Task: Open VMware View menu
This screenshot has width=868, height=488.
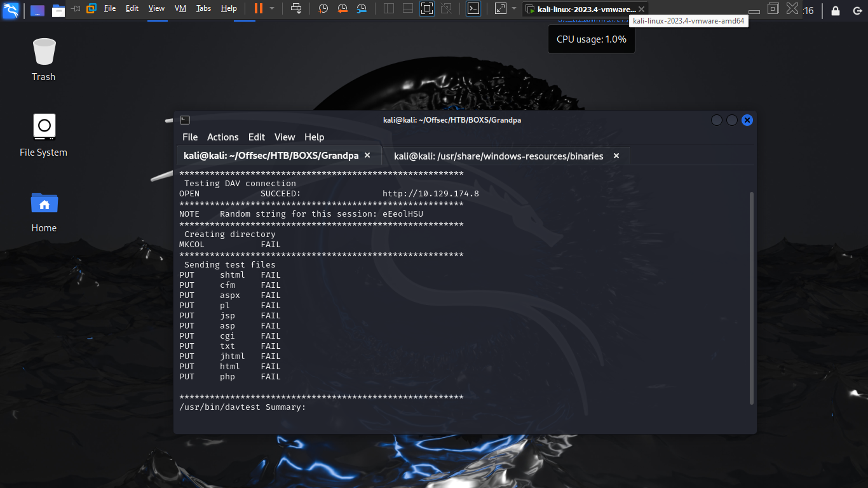Action: (156, 8)
